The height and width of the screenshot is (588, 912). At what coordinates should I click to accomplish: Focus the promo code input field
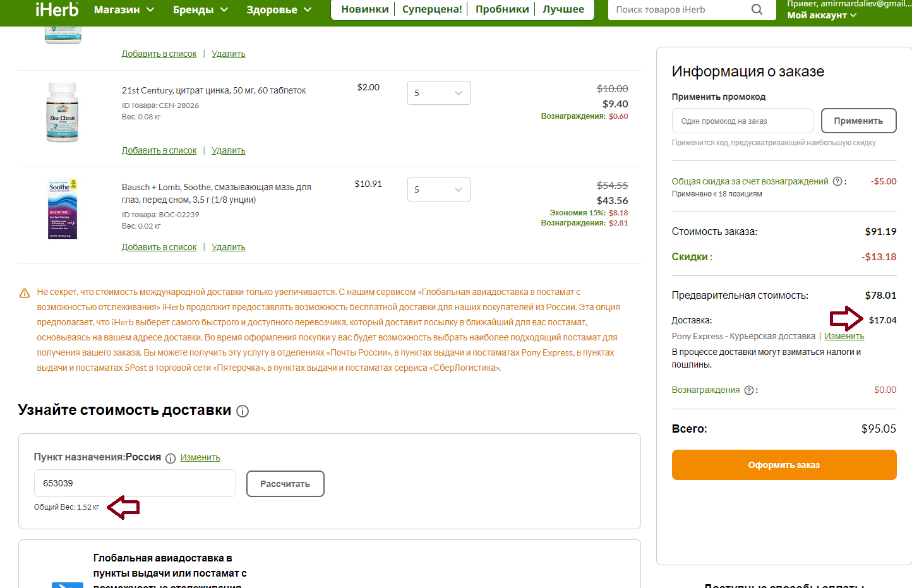(x=743, y=121)
